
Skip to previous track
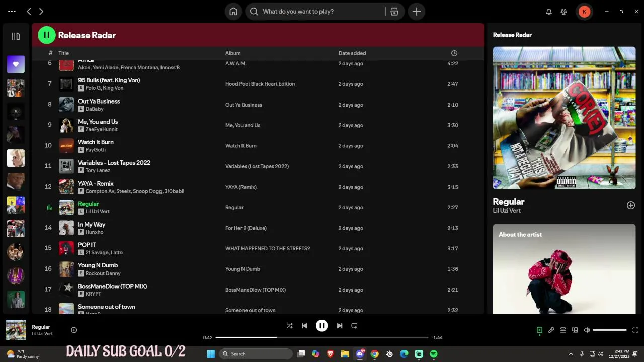(304, 326)
